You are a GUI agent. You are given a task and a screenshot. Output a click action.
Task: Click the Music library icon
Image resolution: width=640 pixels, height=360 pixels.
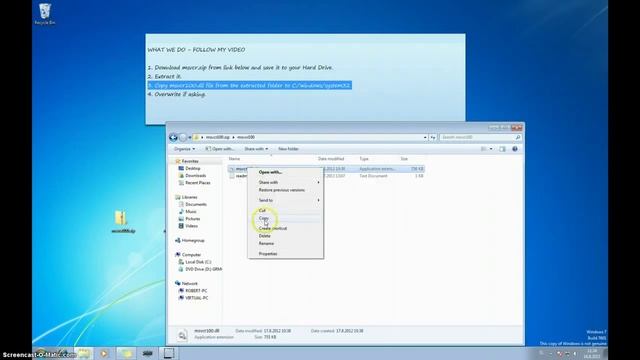(181, 211)
